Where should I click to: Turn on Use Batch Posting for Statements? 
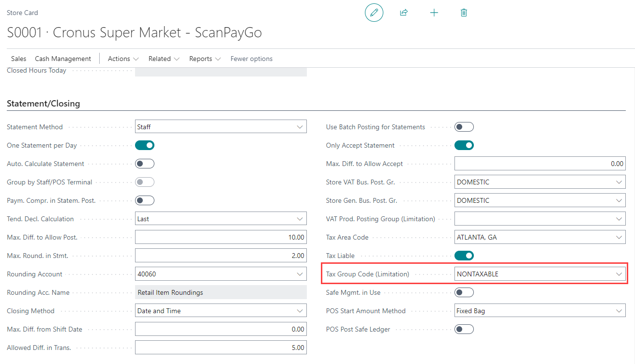tap(464, 127)
